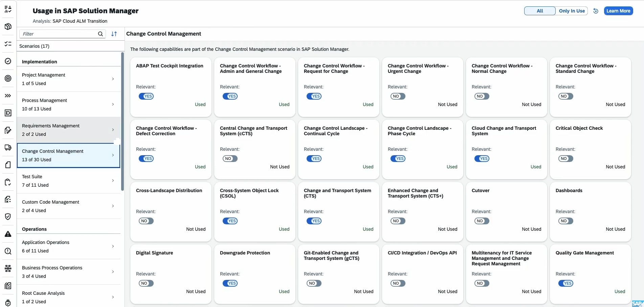Enable Relevant switch on Critical Object Check
The width and height of the screenshot is (644, 307).
[x=565, y=159]
